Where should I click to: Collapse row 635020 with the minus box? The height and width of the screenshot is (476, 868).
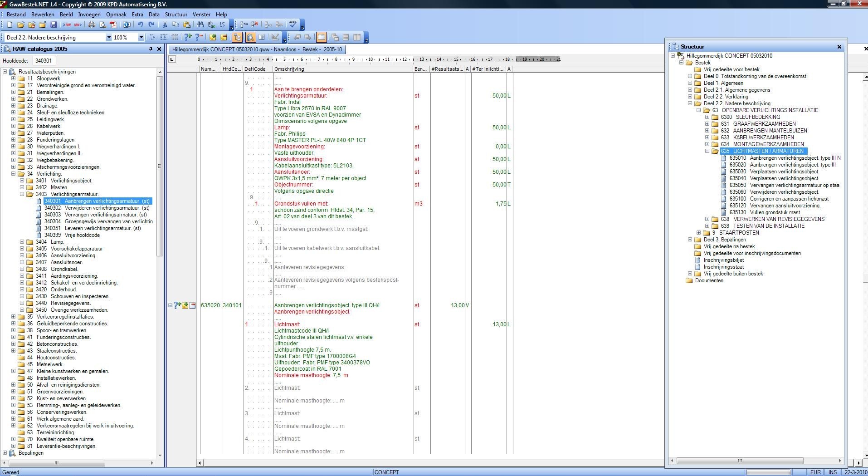tap(170, 305)
